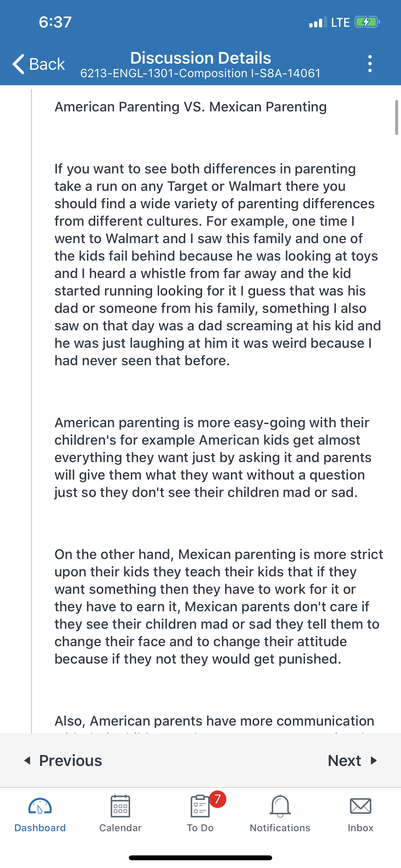Go to the Next discussion entry

click(x=353, y=760)
